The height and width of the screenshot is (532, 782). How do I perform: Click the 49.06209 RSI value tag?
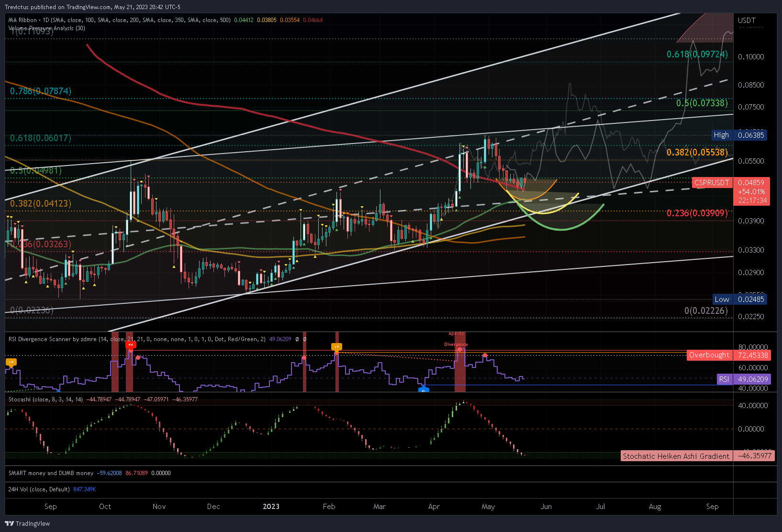point(753,379)
